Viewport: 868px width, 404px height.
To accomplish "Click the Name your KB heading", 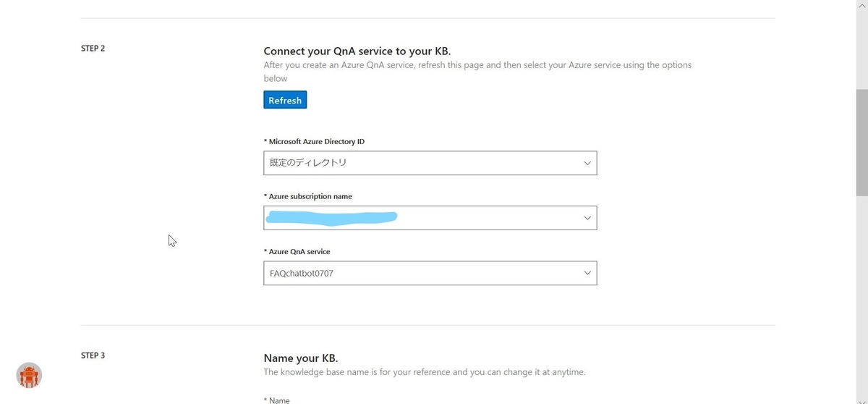I will point(301,358).
